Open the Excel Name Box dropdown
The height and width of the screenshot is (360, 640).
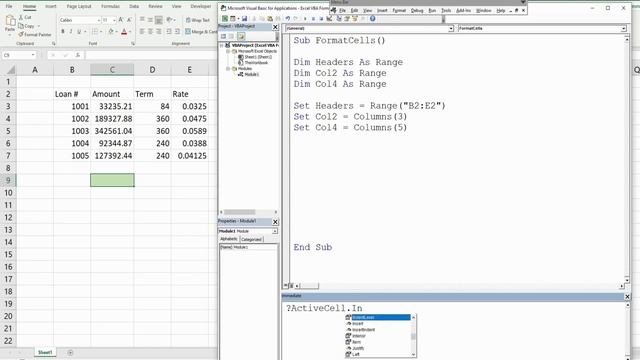point(33,55)
